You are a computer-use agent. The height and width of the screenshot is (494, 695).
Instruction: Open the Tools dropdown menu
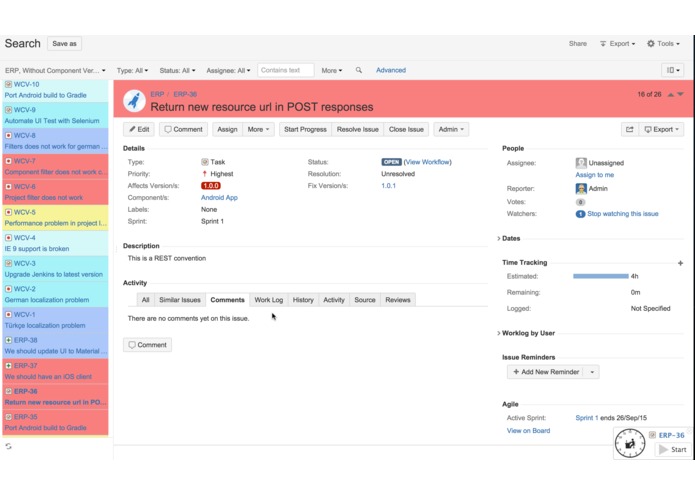point(663,43)
